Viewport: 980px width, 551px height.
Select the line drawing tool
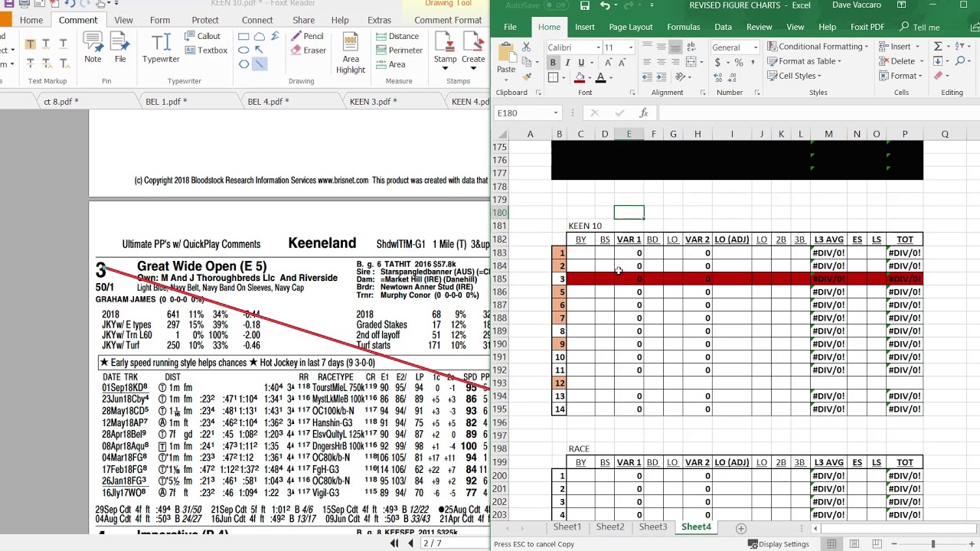tap(260, 64)
